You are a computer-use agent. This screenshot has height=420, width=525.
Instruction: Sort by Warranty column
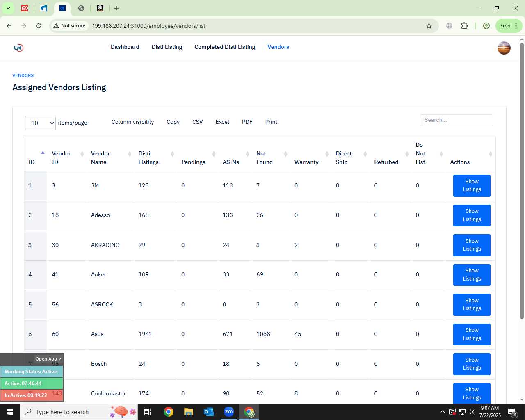pos(310,154)
